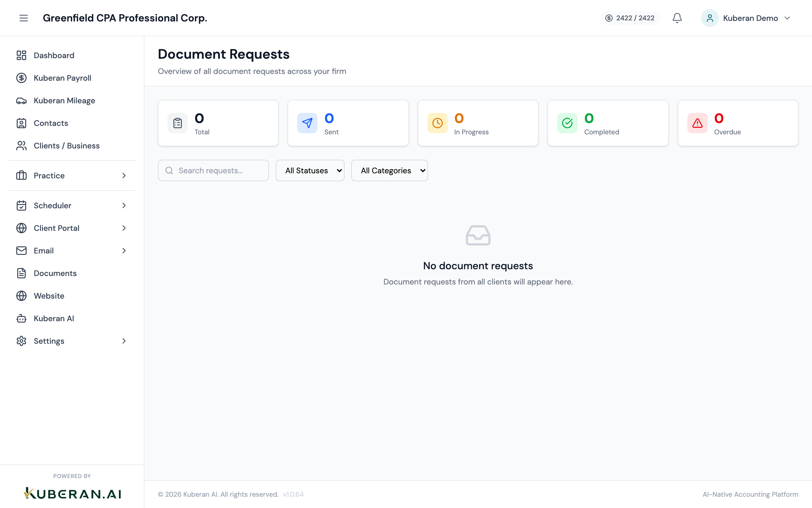The height and width of the screenshot is (508, 812).
Task: Click the Contacts badge icon
Action: point(21,123)
